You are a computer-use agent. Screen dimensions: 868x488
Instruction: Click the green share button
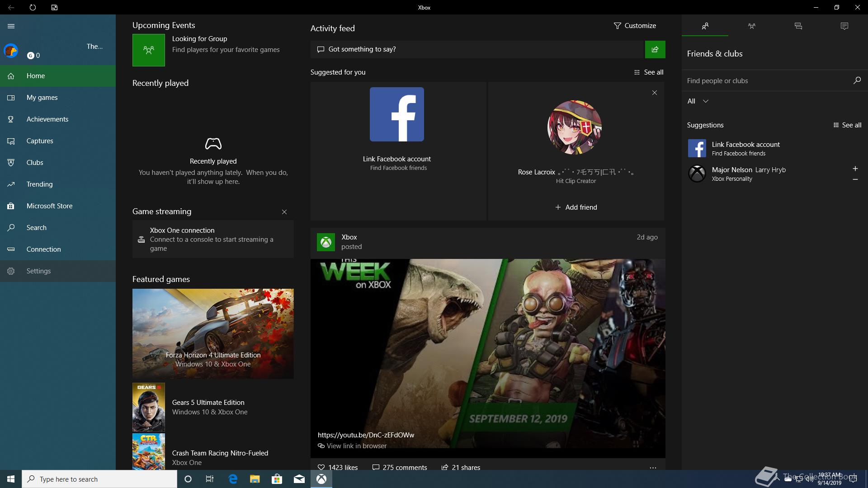click(x=655, y=49)
